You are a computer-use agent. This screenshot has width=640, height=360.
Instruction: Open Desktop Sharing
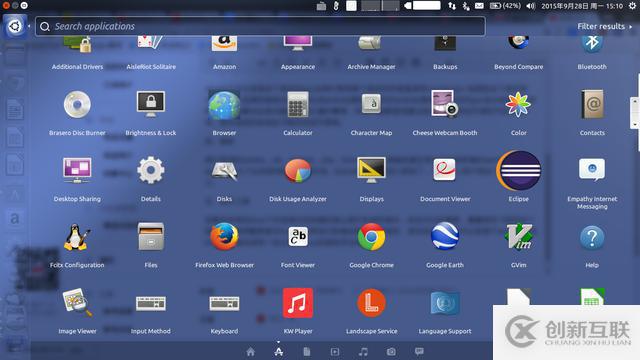tap(77, 170)
